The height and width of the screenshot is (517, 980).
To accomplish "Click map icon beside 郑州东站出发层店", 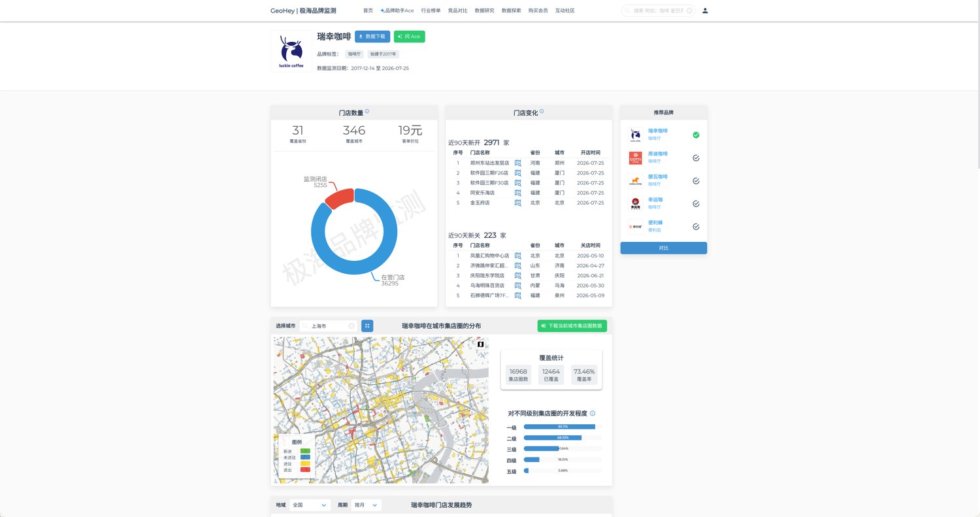I will click(518, 163).
